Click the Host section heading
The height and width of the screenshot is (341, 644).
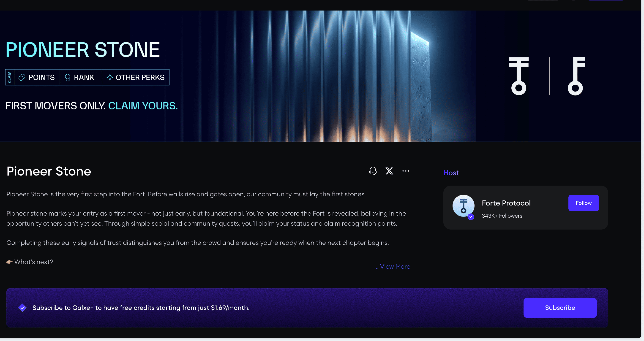pyautogui.click(x=451, y=173)
